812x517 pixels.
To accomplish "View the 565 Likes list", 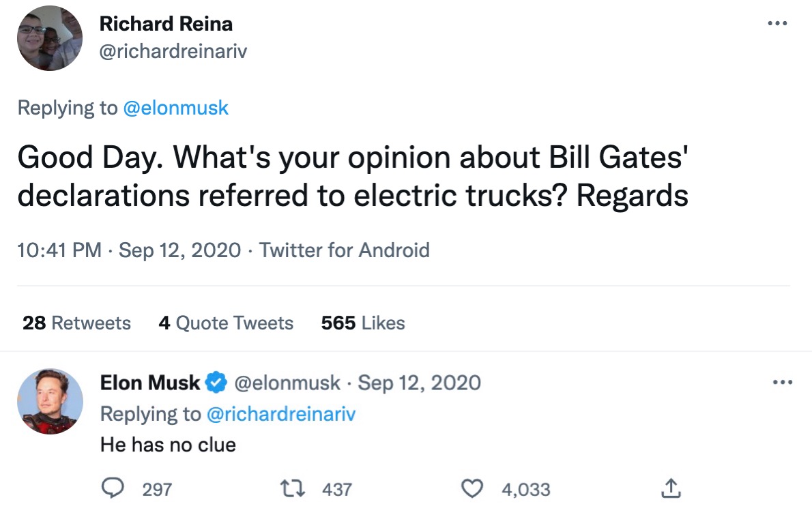I will 363,323.
